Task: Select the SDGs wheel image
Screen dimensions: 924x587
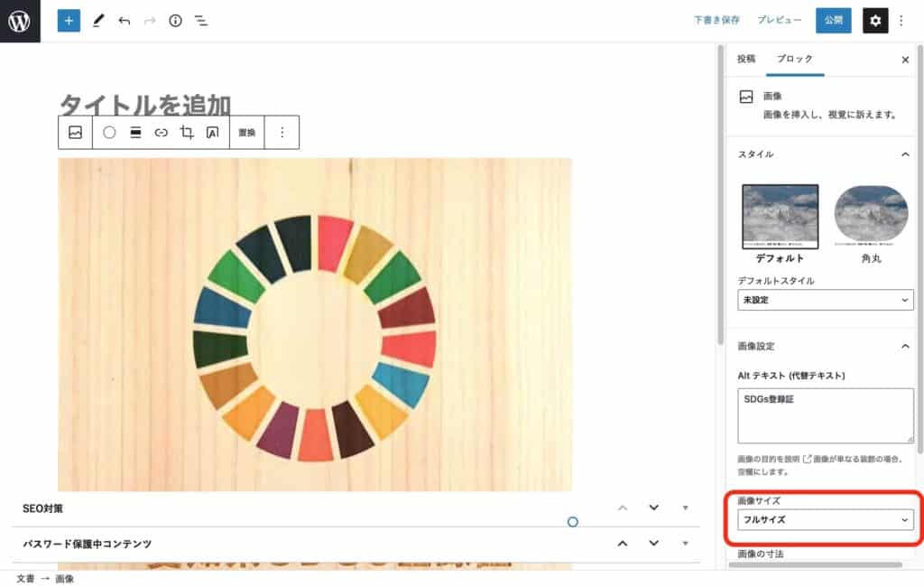Action: pos(315,324)
